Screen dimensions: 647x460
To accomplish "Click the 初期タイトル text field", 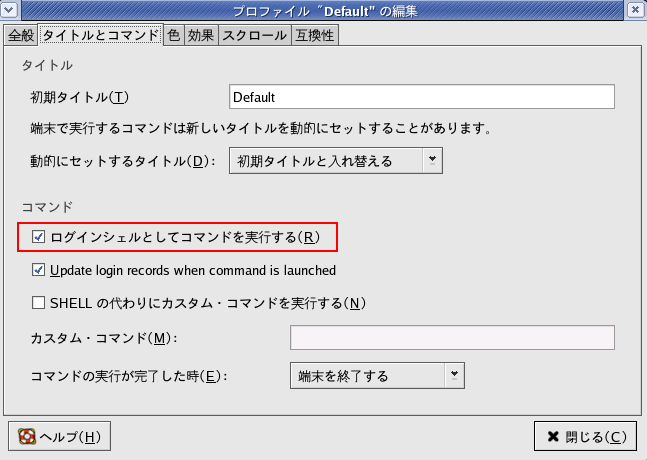I will click(422, 97).
